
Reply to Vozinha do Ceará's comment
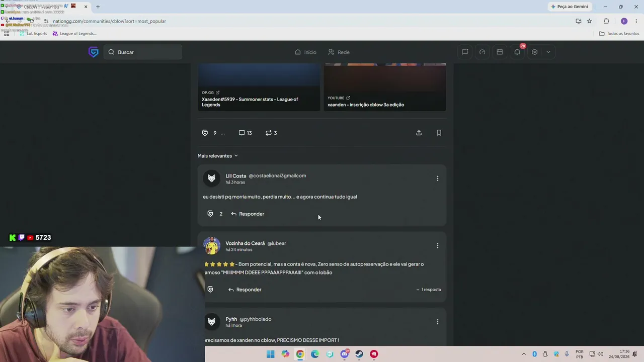(x=245, y=290)
